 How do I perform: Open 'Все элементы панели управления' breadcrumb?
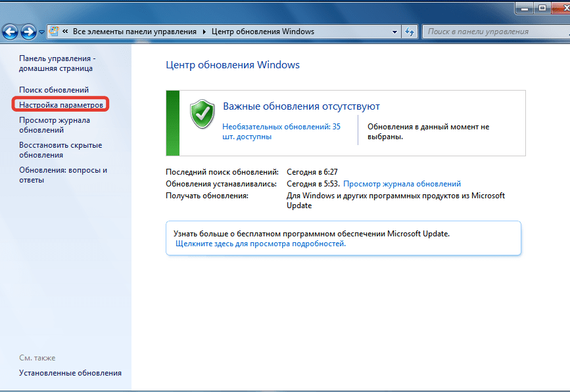135,32
